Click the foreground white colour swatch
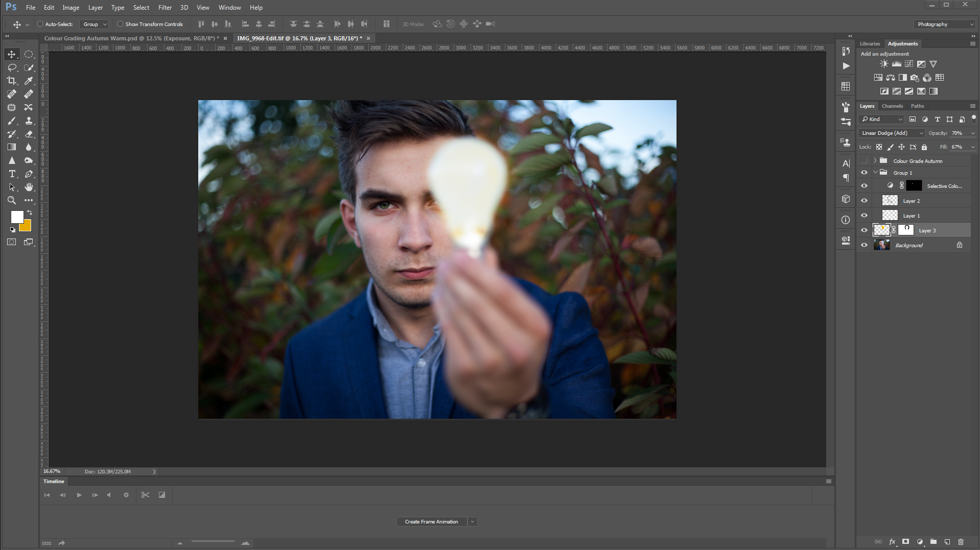 point(17,217)
